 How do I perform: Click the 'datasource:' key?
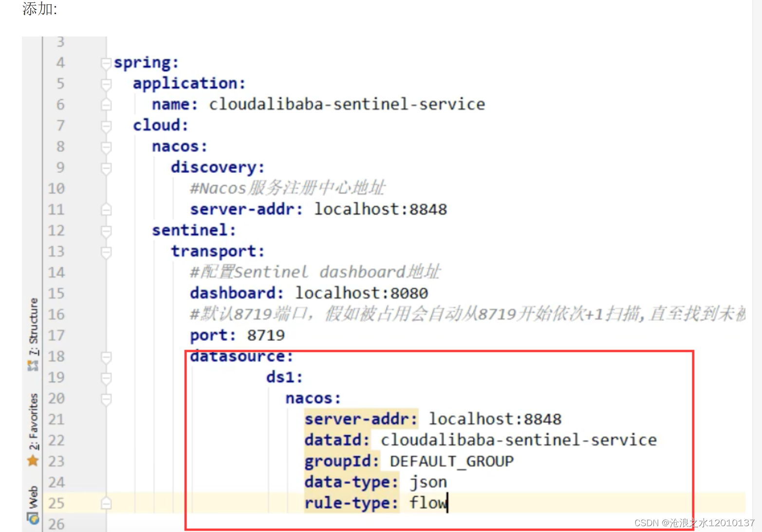(x=242, y=357)
